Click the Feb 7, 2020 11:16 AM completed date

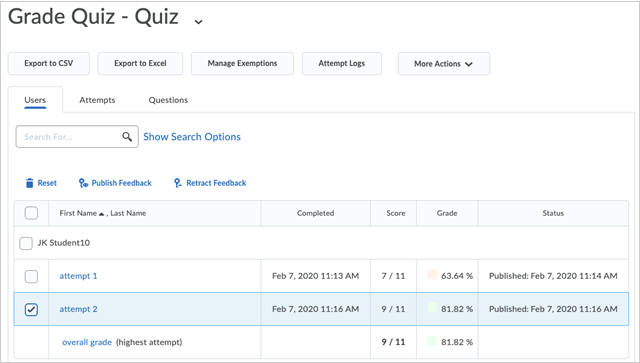point(316,309)
